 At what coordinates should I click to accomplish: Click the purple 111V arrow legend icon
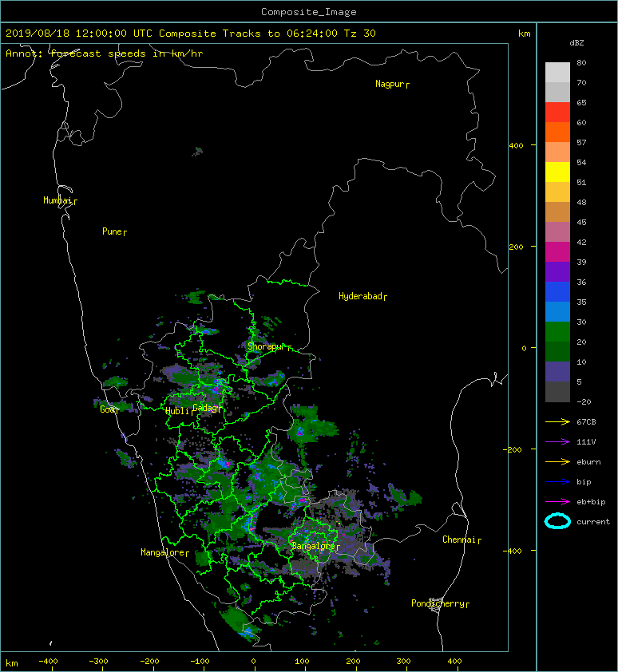(x=557, y=442)
